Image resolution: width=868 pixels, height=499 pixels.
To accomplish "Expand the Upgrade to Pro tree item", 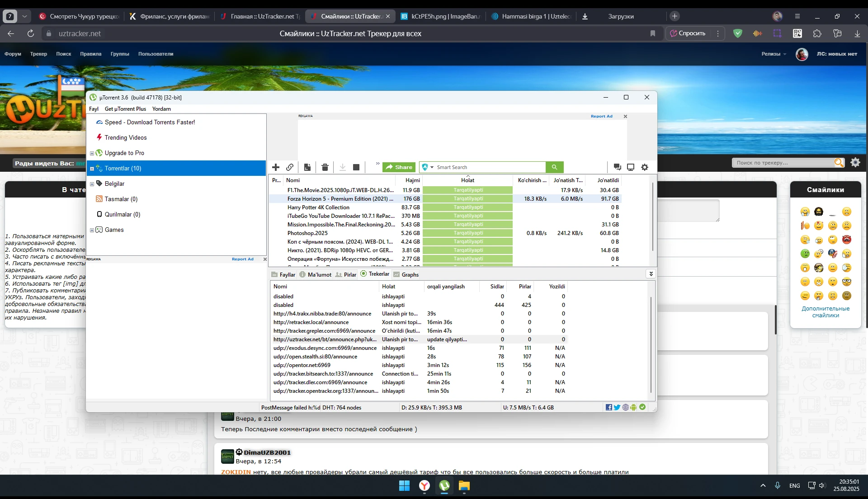I will click(92, 153).
